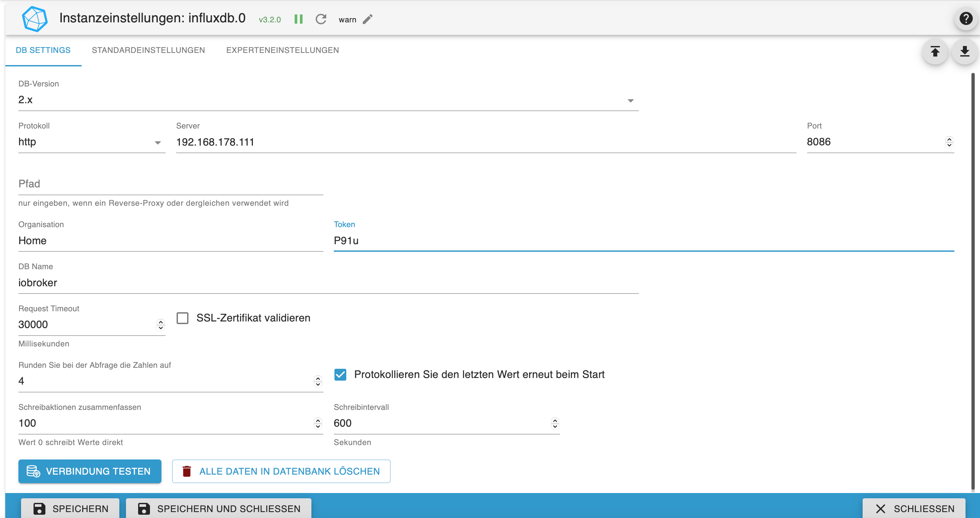Click into the Token input field

click(643, 241)
